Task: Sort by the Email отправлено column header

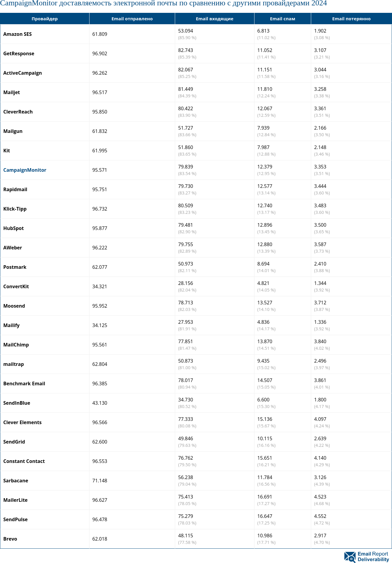Action: pyautogui.click(x=132, y=19)
